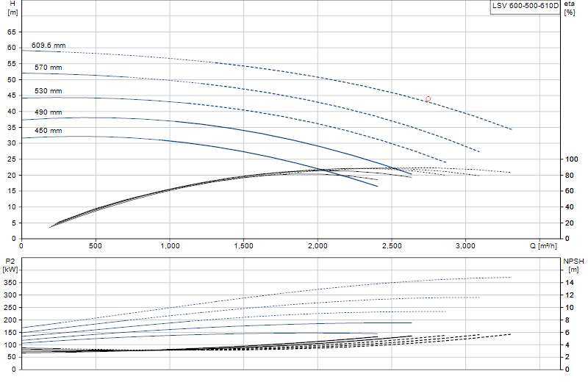Select the 530 mm impeller curve label

tap(49, 91)
